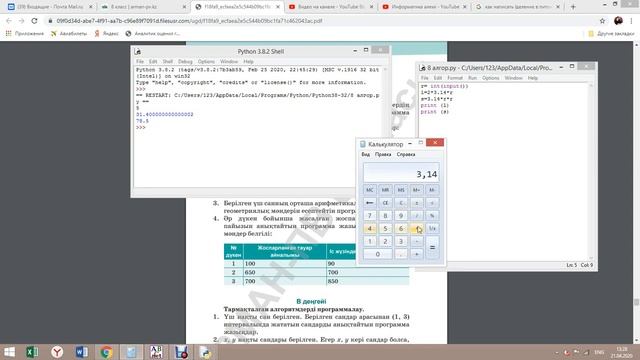Open Yandex browser from the taskbar
This screenshot has height=360, width=640.
point(57,352)
